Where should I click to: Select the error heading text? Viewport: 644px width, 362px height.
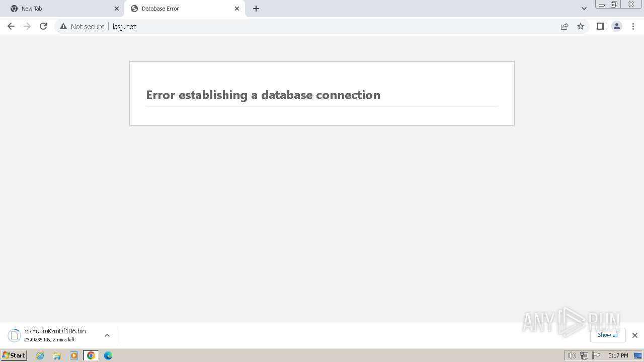click(263, 95)
